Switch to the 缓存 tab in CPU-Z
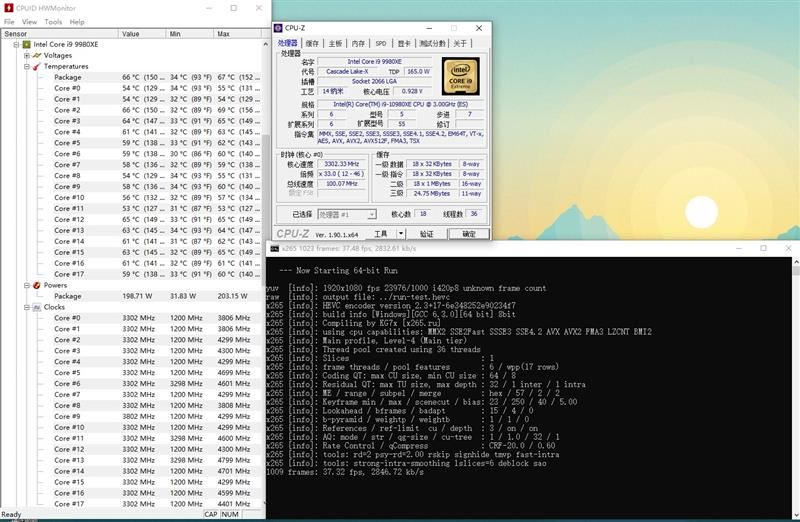The width and height of the screenshot is (800, 522). tap(312, 43)
